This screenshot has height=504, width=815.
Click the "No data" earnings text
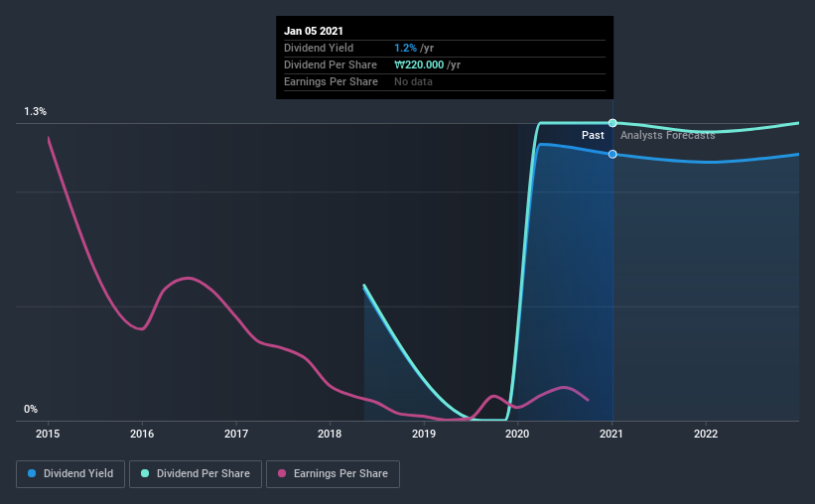coord(414,82)
